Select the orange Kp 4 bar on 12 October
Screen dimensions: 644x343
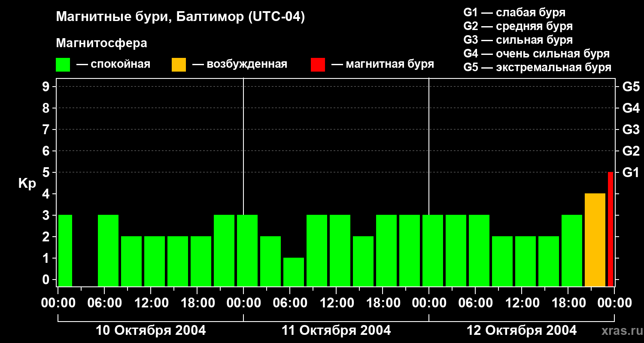coord(595,240)
